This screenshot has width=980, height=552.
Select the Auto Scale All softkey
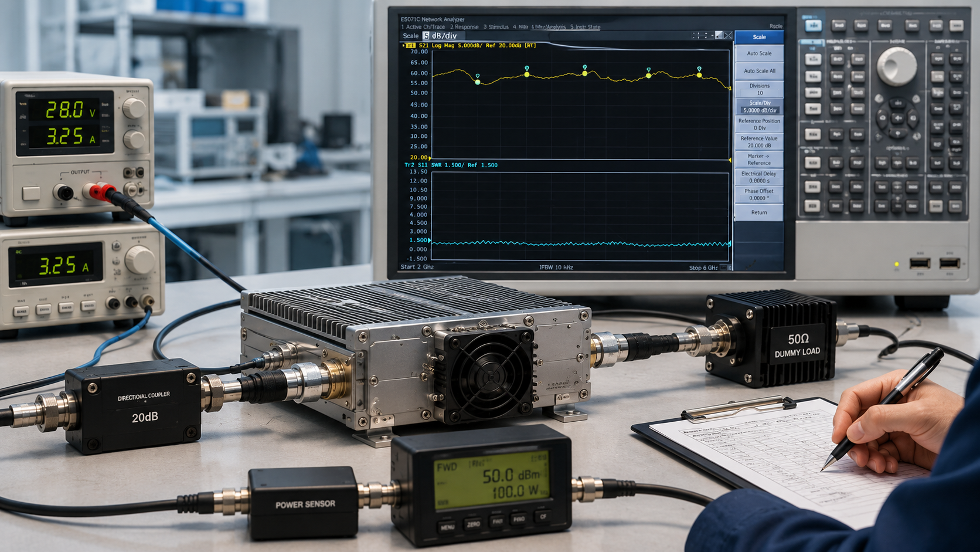pos(759,71)
